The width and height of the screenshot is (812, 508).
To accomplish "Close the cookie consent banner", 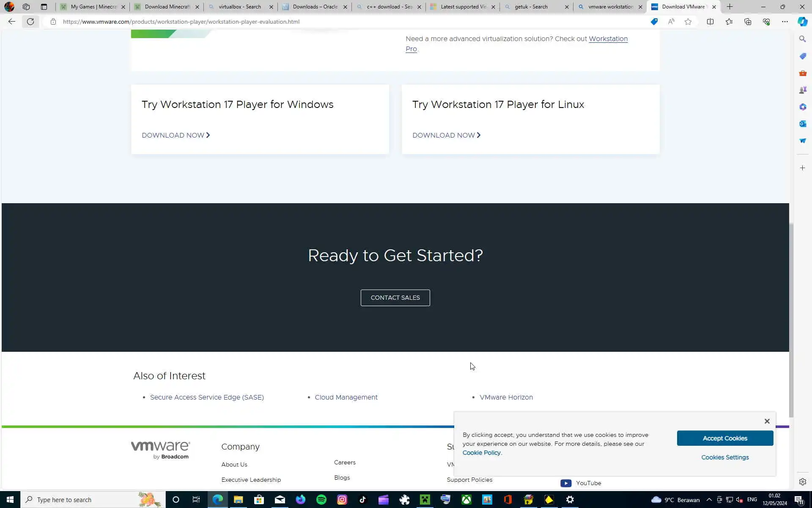I will pos(767,421).
